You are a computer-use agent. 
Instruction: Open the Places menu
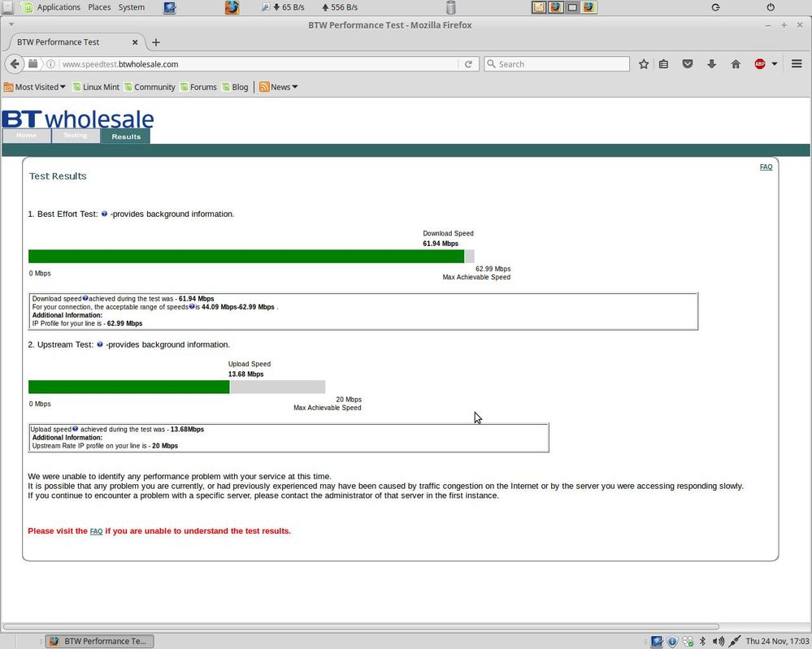99,7
